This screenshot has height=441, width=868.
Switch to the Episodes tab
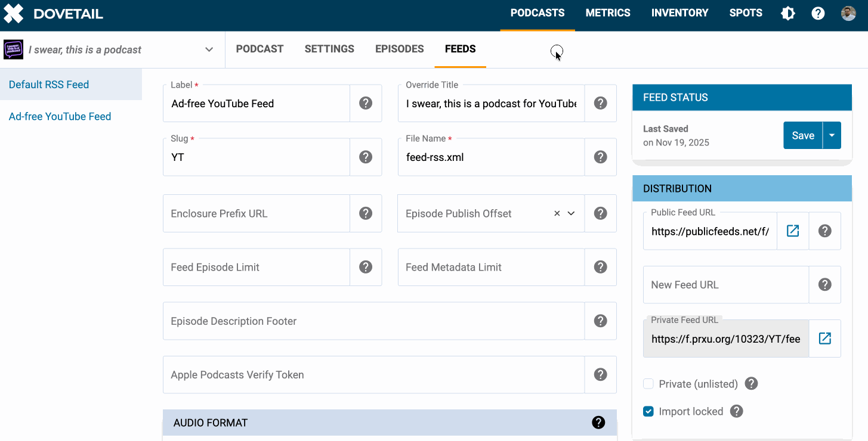(x=399, y=49)
